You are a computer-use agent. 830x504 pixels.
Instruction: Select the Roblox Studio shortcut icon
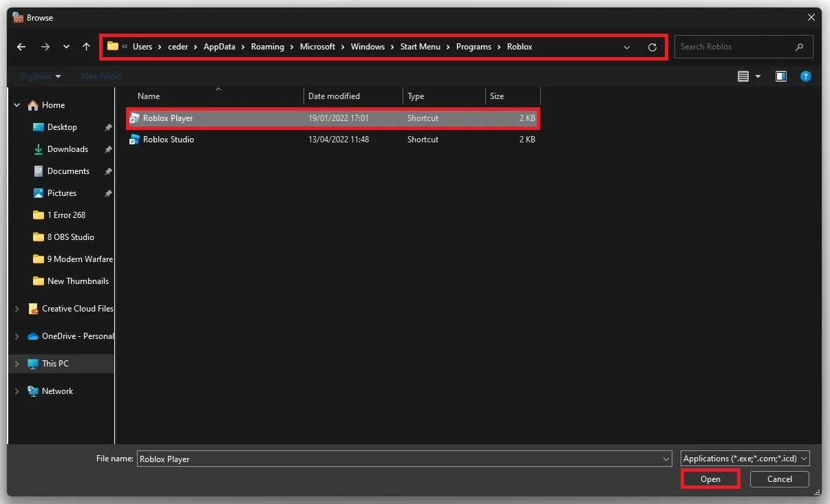coord(135,140)
